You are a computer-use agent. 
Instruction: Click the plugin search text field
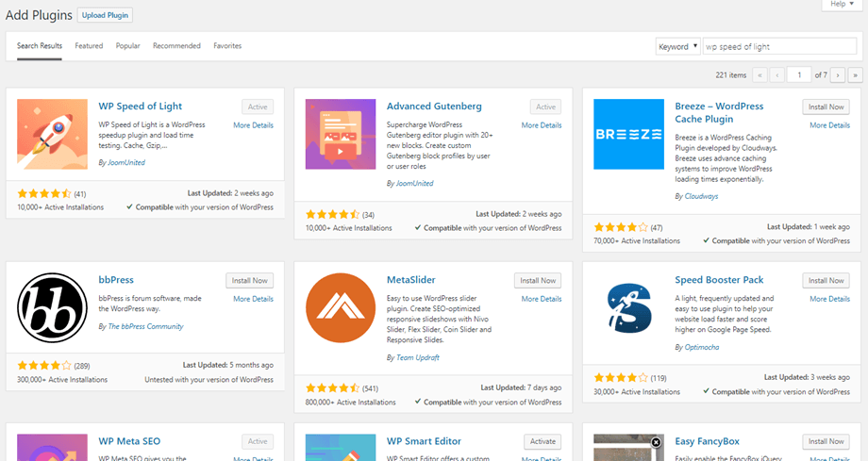pyautogui.click(x=779, y=46)
